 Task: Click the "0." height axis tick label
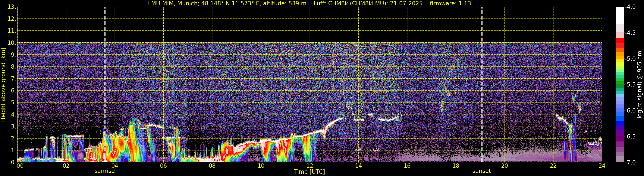(13, 162)
